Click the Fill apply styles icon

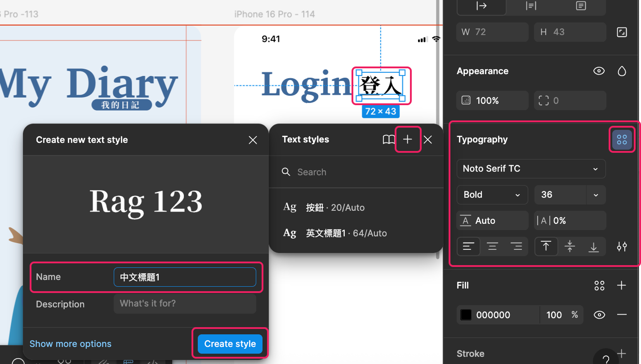pos(599,286)
